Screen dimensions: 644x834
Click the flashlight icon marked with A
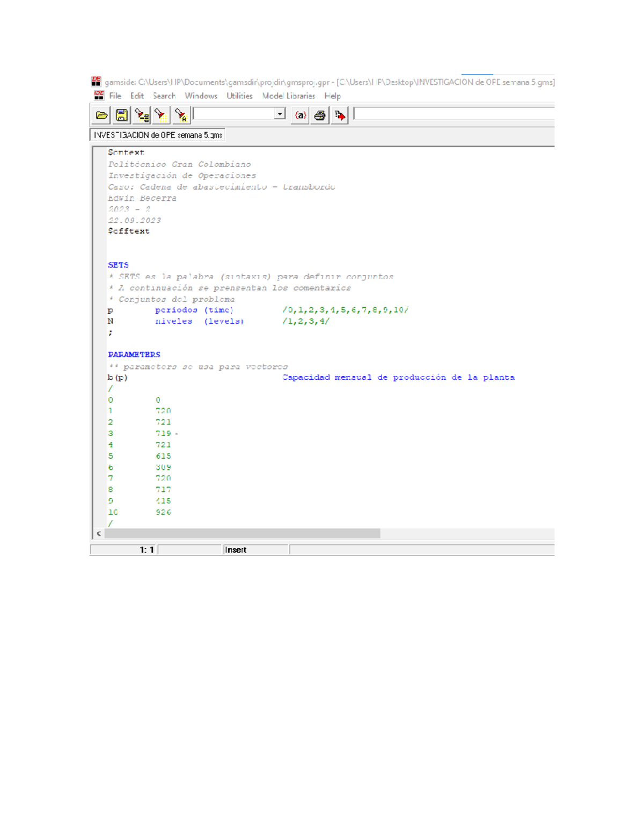181,115
